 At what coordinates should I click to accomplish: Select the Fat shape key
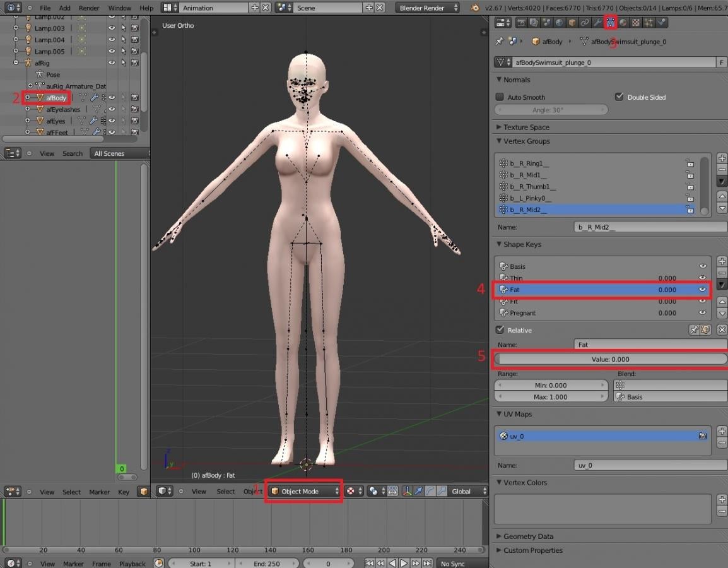pyautogui.click(x=602, y=289)
